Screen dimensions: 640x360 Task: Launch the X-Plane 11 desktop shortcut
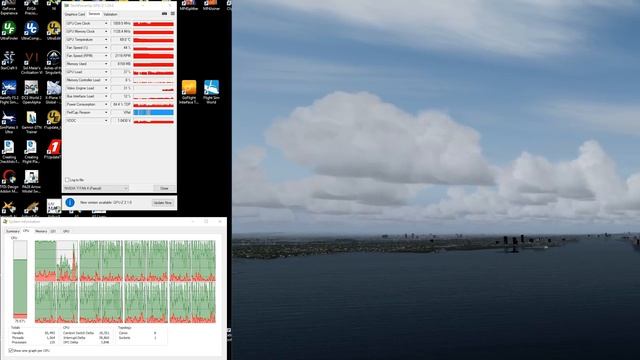click(x=53, y=92)
